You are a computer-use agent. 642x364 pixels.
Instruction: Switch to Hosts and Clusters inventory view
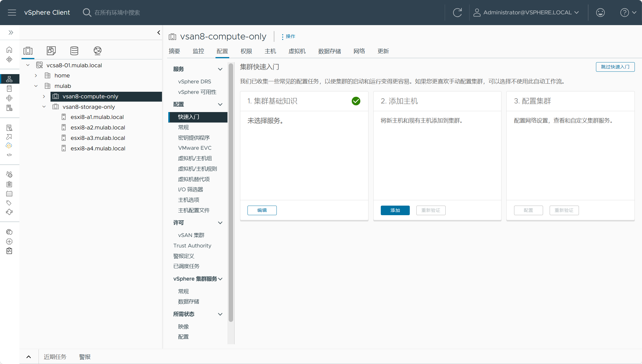point(28,51)
